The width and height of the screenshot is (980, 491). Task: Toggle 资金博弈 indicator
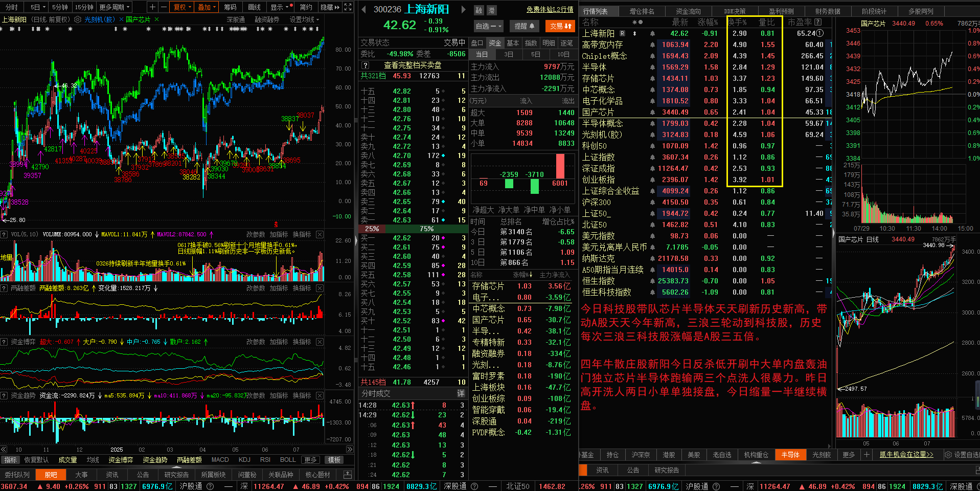pyautogui.click(x=121, y=460)
